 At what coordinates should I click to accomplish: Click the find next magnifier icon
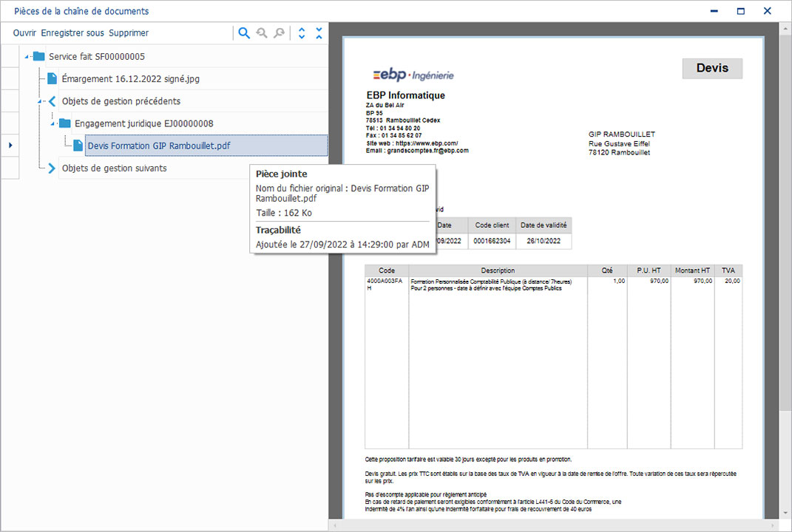click(x=279, y=33)
